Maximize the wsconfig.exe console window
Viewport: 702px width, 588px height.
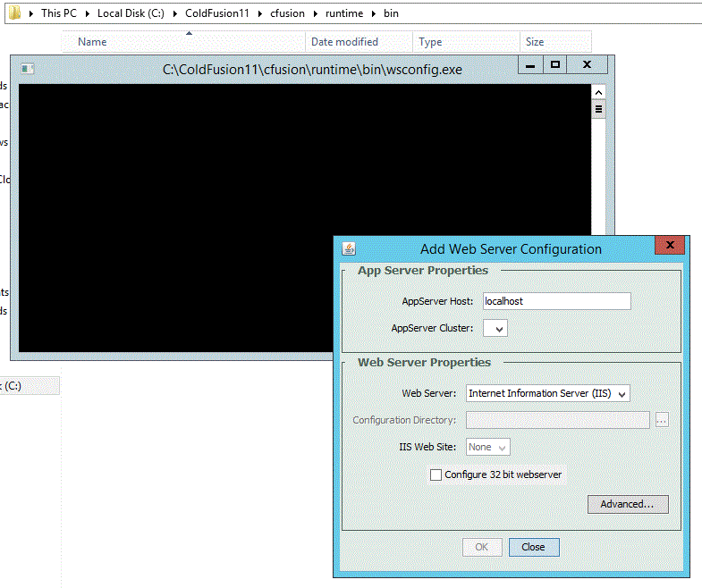(555, 65)
